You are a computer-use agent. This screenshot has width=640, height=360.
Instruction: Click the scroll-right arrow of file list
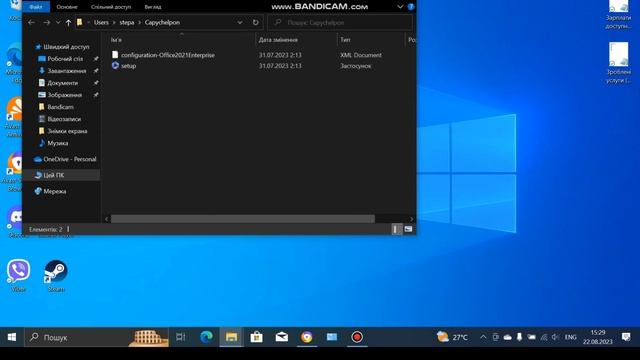click(411, 219)
